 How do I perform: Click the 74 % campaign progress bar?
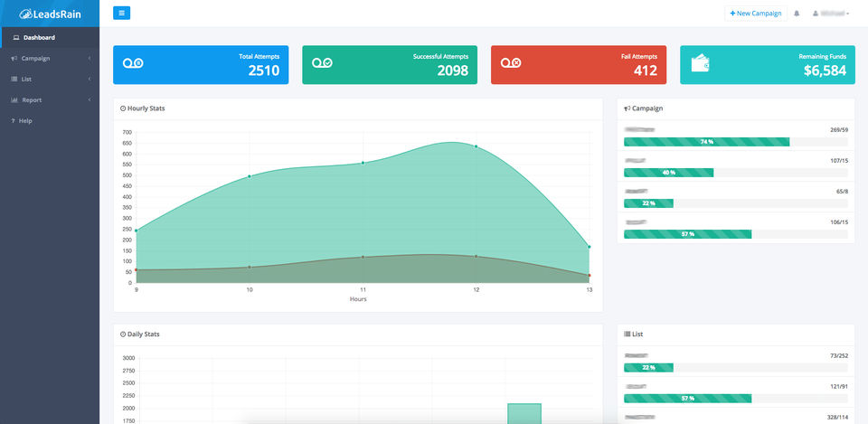click(x=706, y=142)
